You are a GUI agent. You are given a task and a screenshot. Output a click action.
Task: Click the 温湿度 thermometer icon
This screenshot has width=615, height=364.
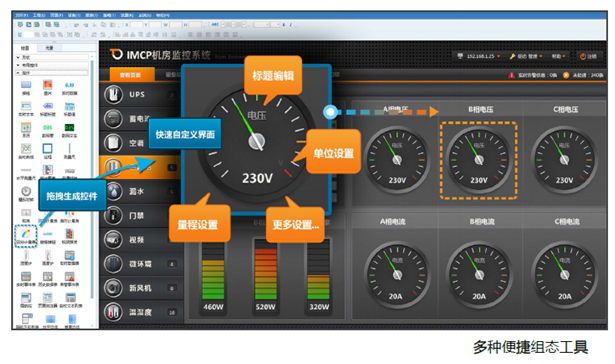coord(113,312)
